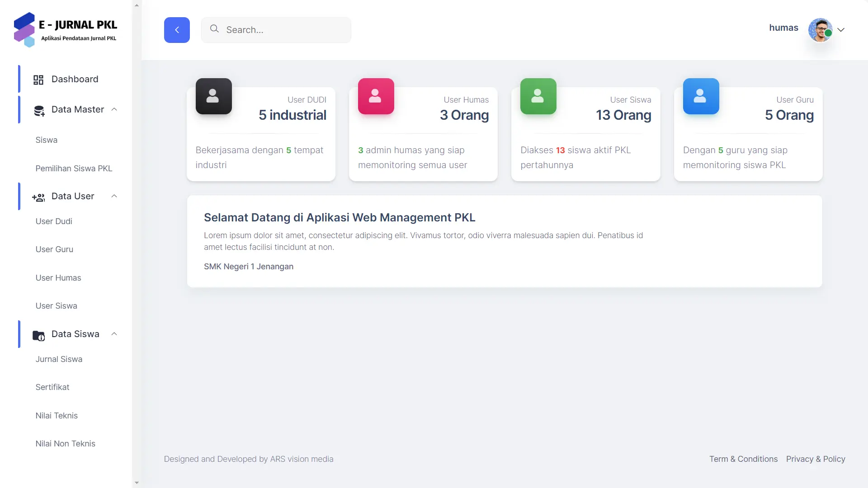This screenshot has height=488, width=868.
Task: Open Pemilihan Siswa PKL submenu
Action: (74, 169)
